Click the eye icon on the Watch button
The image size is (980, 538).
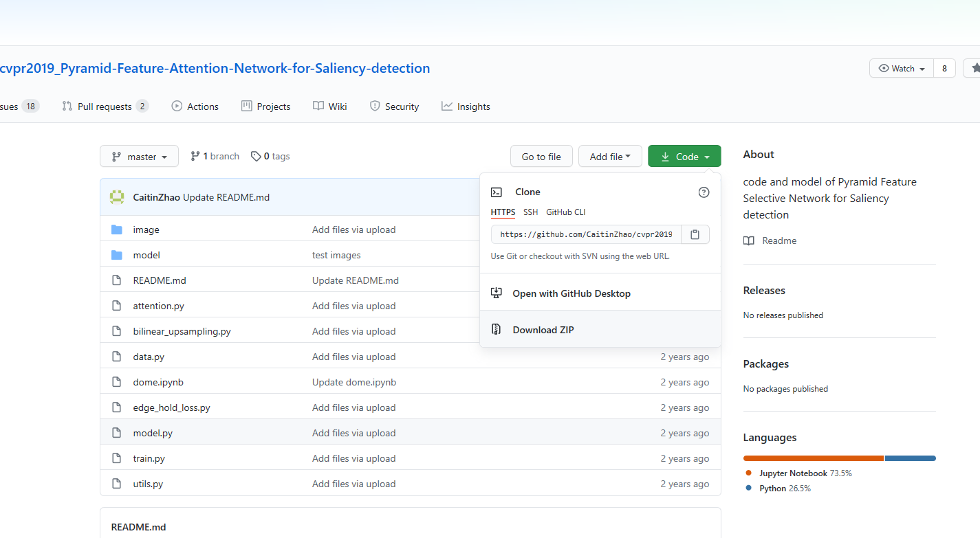click(x=884, y=68)
